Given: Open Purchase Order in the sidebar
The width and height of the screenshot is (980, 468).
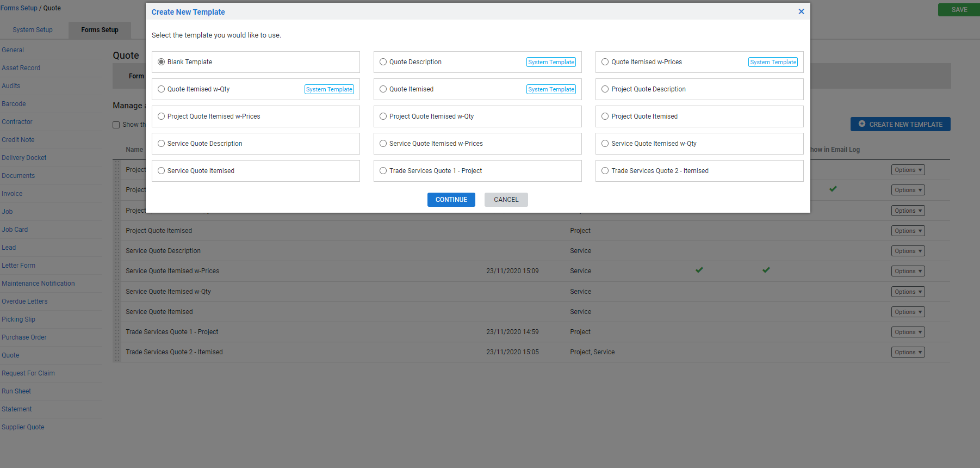Looking at the screenshot, I should (x=24, y=337).
